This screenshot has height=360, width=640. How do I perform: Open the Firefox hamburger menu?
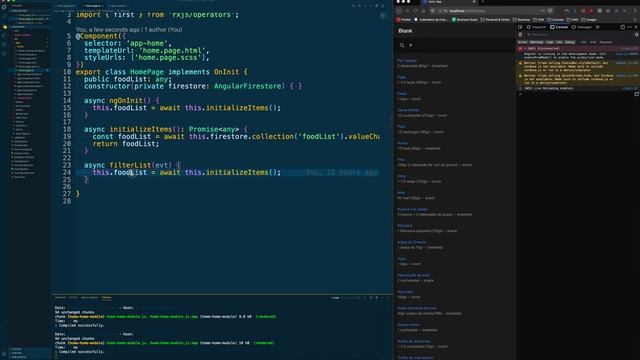coord(635,11)
